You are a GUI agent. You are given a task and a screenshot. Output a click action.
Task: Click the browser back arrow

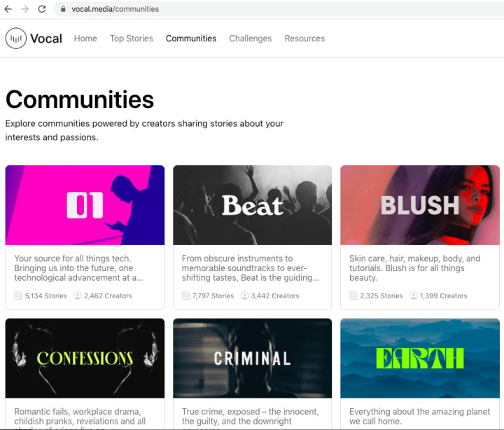(8, 9)
